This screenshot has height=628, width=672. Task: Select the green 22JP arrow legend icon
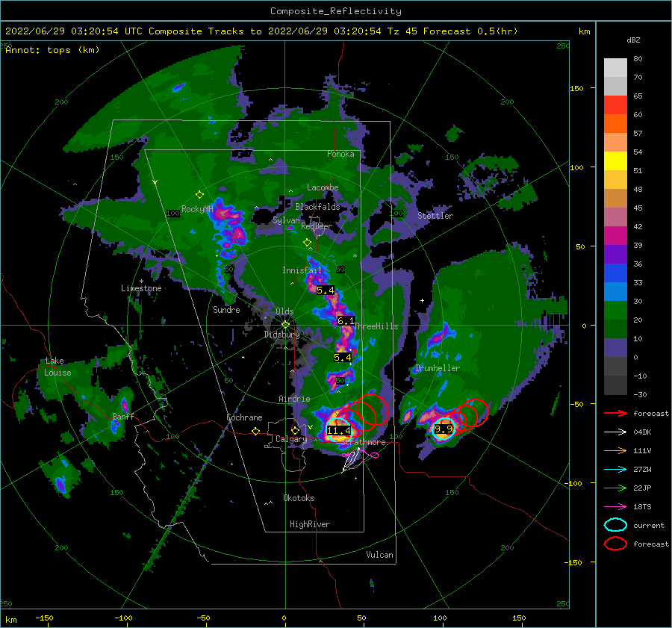tap(615, 488)
